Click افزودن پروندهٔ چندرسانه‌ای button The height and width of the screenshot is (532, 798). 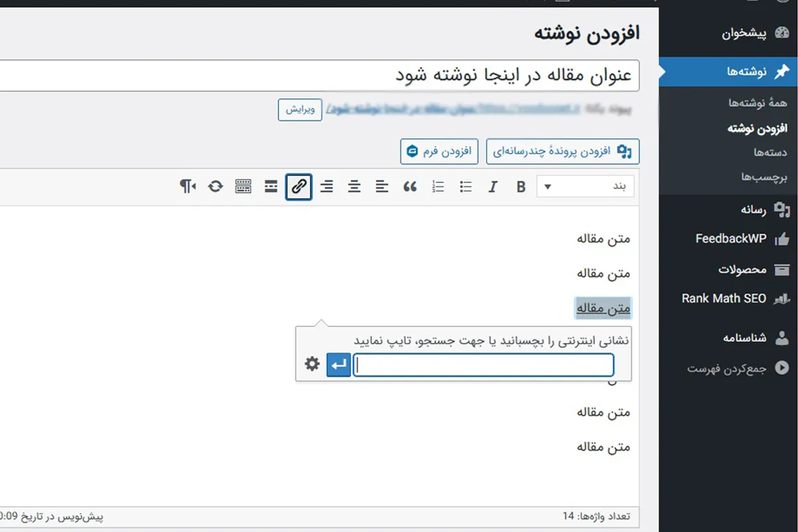click(563, 152)
